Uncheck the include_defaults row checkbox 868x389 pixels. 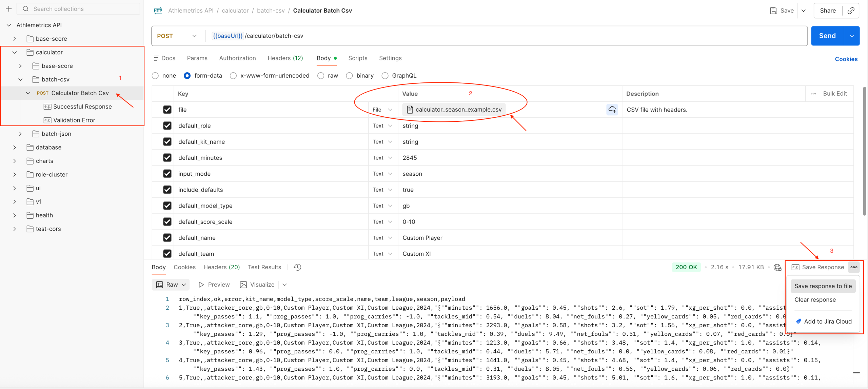click(167, 190)
